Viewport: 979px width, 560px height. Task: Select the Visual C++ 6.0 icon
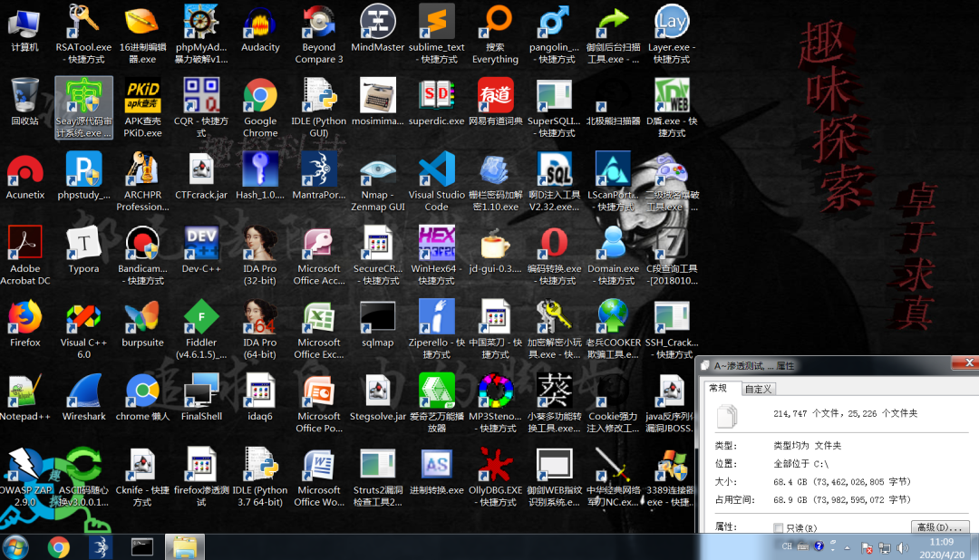[83, 329]
